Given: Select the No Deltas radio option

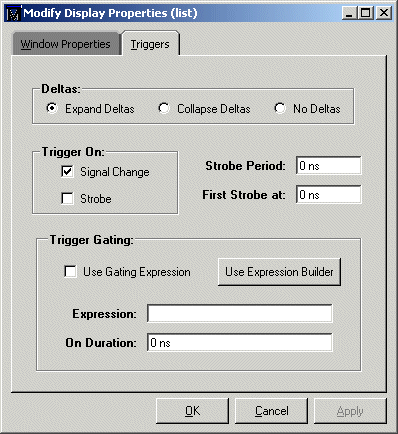Looking at the screenshot, I should pyautogui.click(x=280, y=108).
